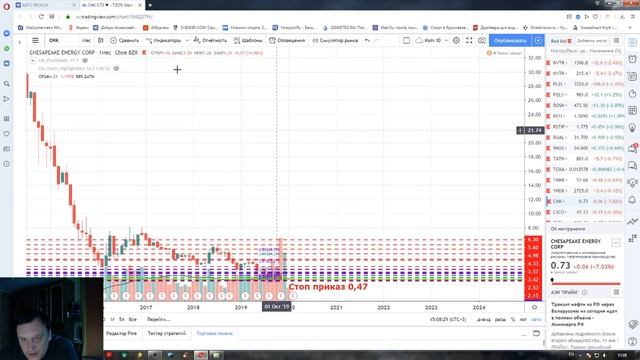
Task: Take a chart snapshot with camera
Action: pyautogui.click(x=482, y=40)
